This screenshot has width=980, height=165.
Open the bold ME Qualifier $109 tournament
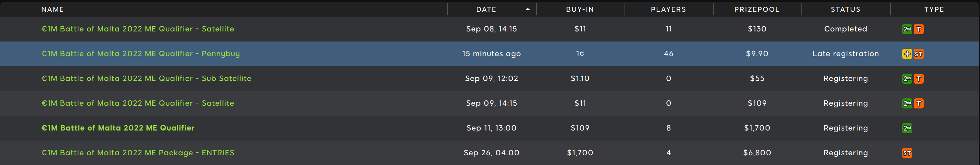[x=118, y=128]
